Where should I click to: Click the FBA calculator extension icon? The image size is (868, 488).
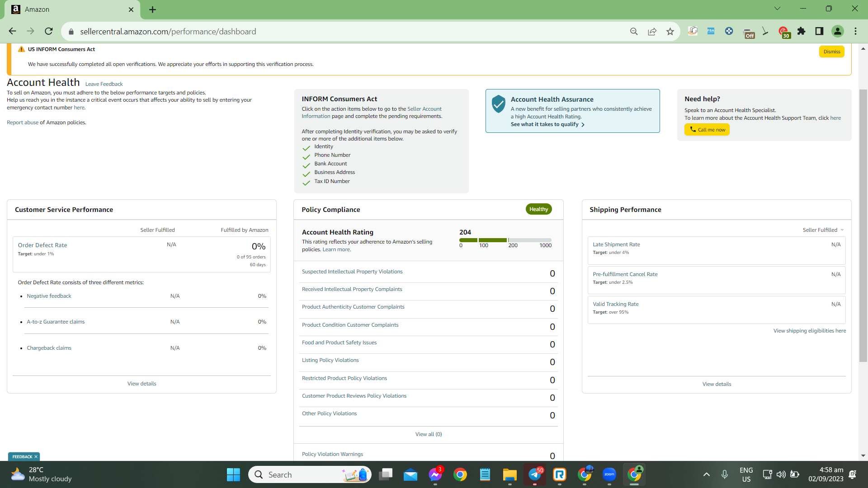pos(711,31)
